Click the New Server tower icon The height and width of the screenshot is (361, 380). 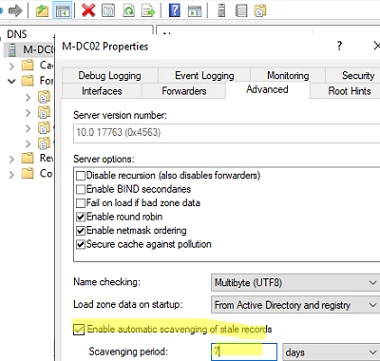221,11
